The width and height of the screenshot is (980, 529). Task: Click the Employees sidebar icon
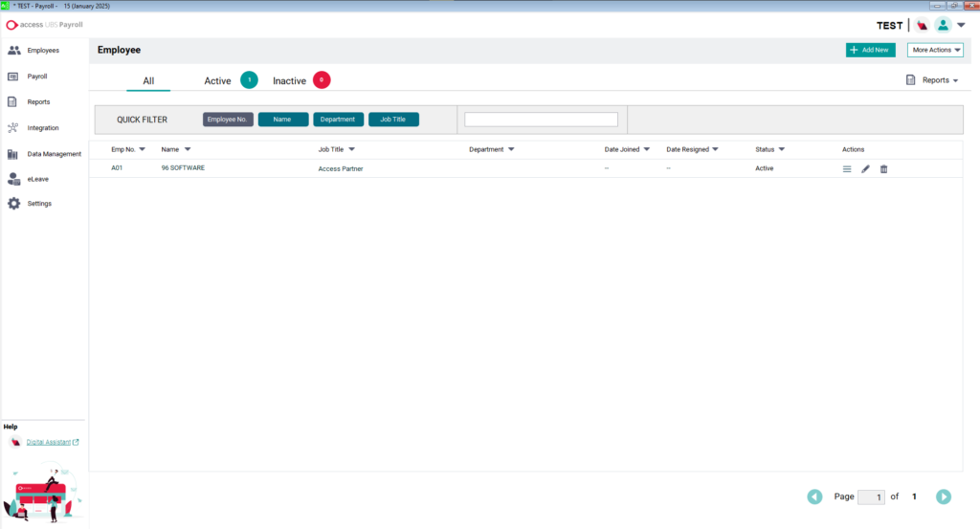14,51
